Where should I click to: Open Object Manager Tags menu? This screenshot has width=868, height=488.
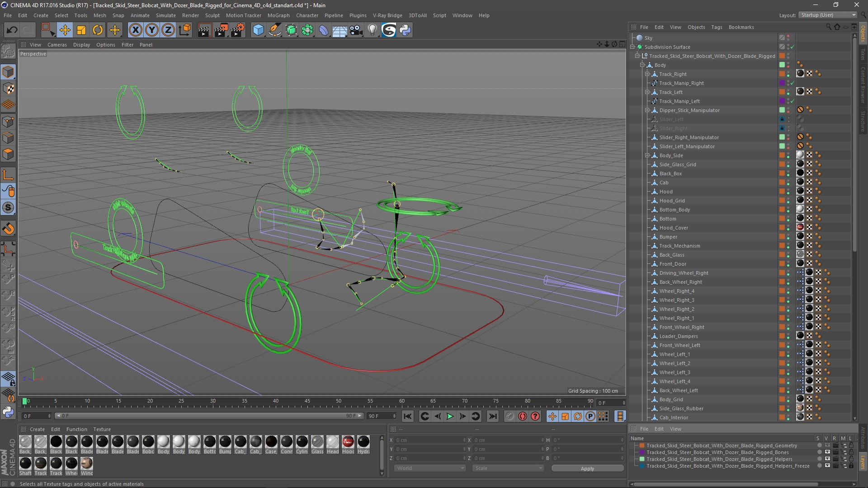point(717,27)
